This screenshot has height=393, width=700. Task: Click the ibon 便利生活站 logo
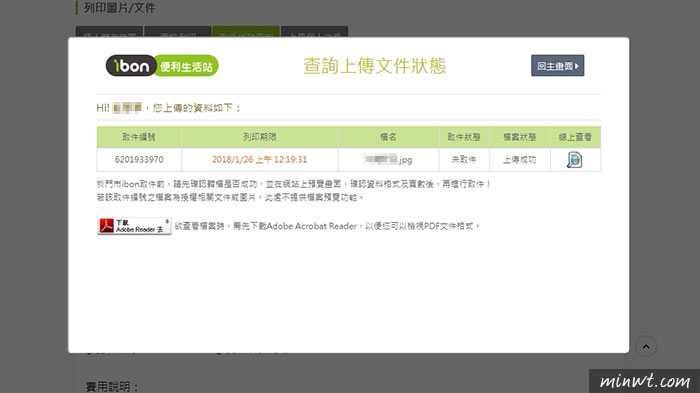click(x=162, y=66)
